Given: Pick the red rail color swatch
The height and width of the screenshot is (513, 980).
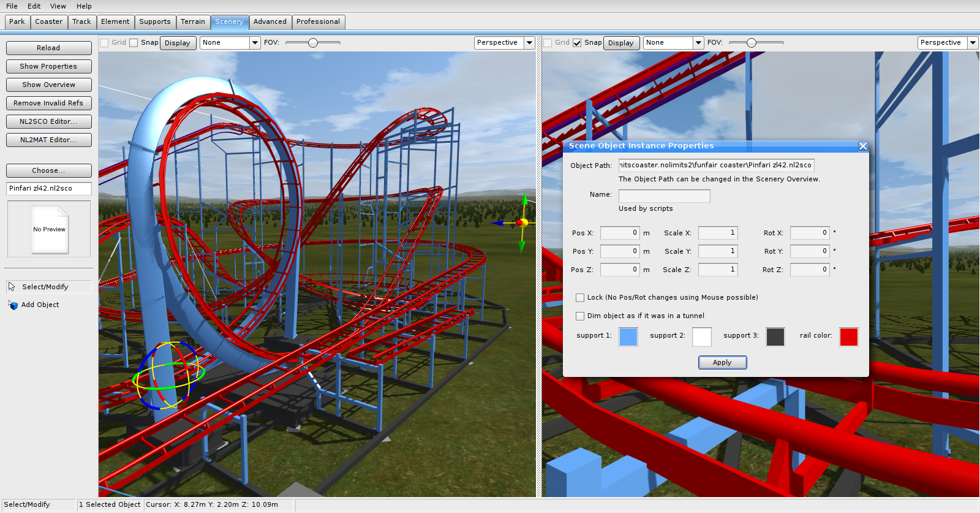Looking at the screenshot, I should click(848, 336).
